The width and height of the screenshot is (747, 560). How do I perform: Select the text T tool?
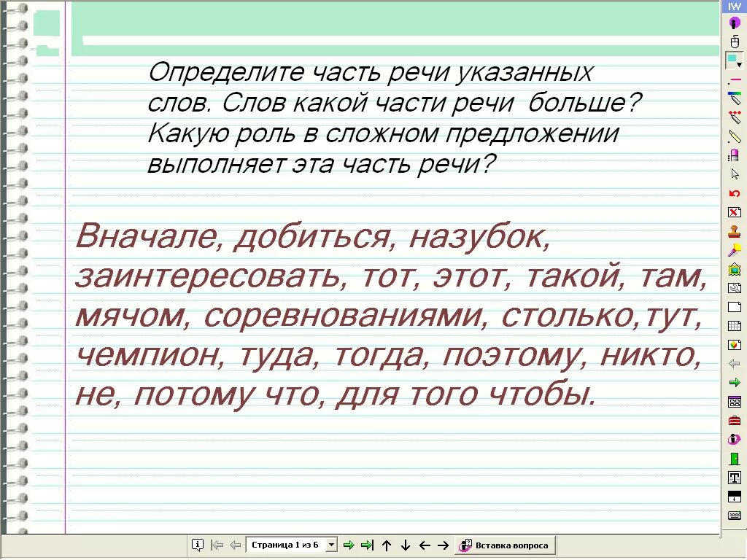734,478
